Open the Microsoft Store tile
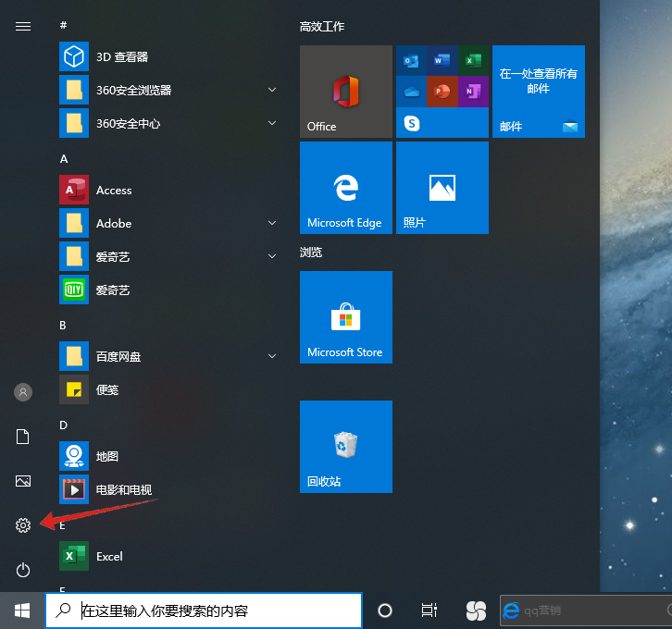Screen dimensions: 672x629 click(x=346, y=317)
